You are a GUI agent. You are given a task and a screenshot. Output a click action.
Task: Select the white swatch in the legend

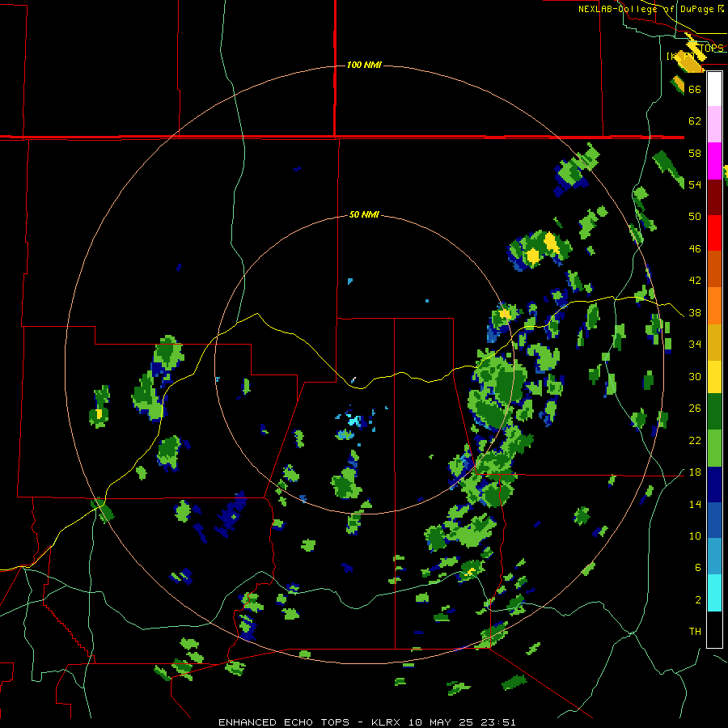coord(714,89)
